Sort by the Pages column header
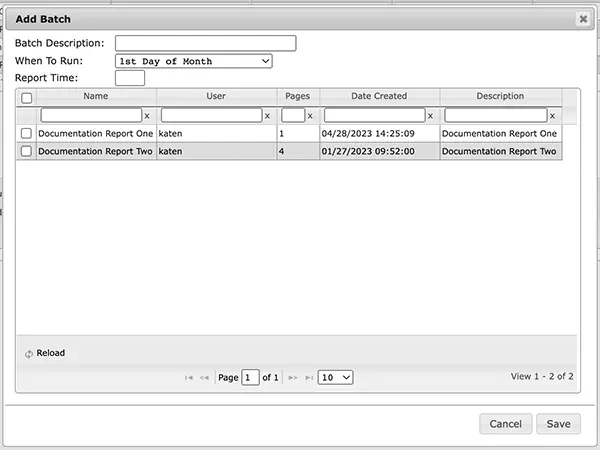This screenshot has height=450, width=600. pyautogui.click(x=298, y=96)
